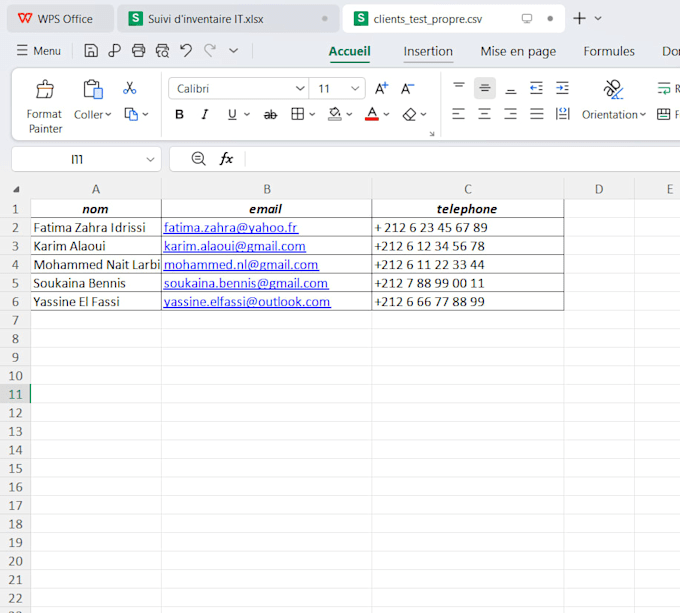Viewport: 680px width, 613px height.
Task: Increase font size with A+ icon
Action: click(382, 88)
